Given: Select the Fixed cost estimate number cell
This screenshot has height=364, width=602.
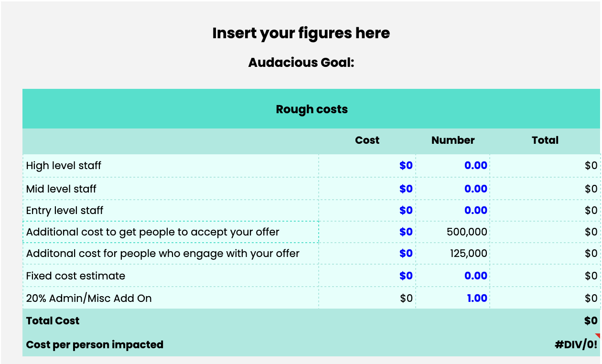Looking at the screenshot, I should click(453, 276).
